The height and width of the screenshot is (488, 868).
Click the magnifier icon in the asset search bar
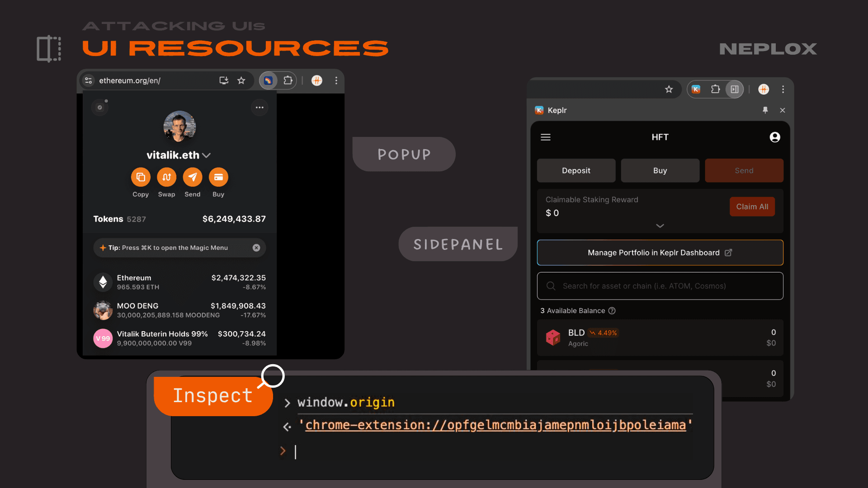[551, 286]
